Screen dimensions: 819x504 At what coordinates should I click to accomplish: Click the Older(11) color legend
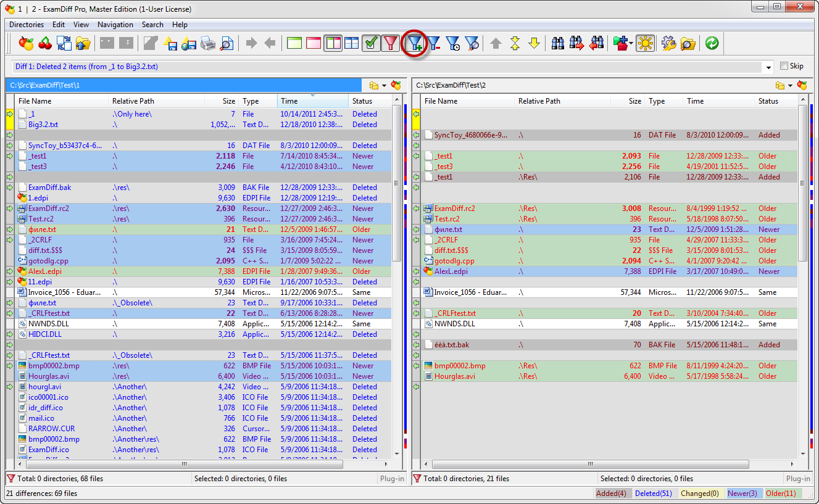[783, 494]
